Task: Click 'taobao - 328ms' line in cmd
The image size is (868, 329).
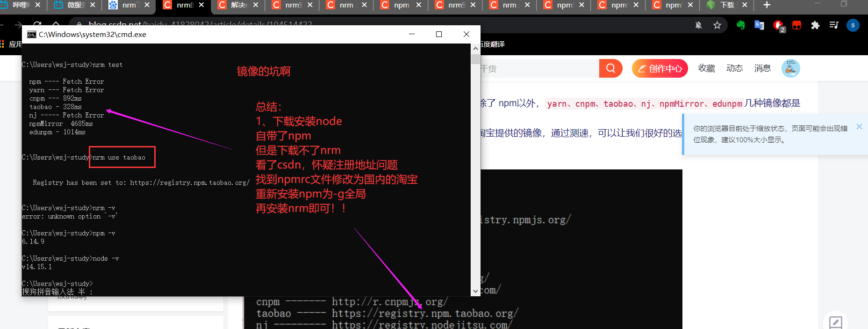Action: [56, 107]
